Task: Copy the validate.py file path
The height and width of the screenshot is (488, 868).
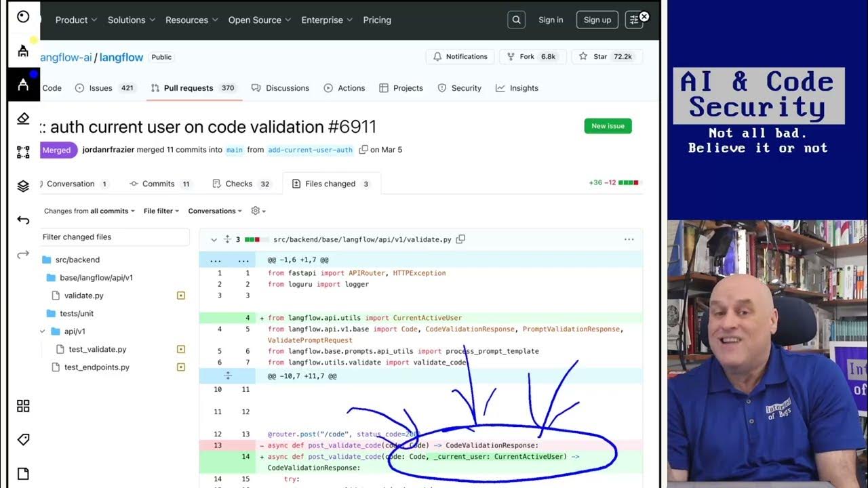Action: pyautogui.click(x=460, y=239)
